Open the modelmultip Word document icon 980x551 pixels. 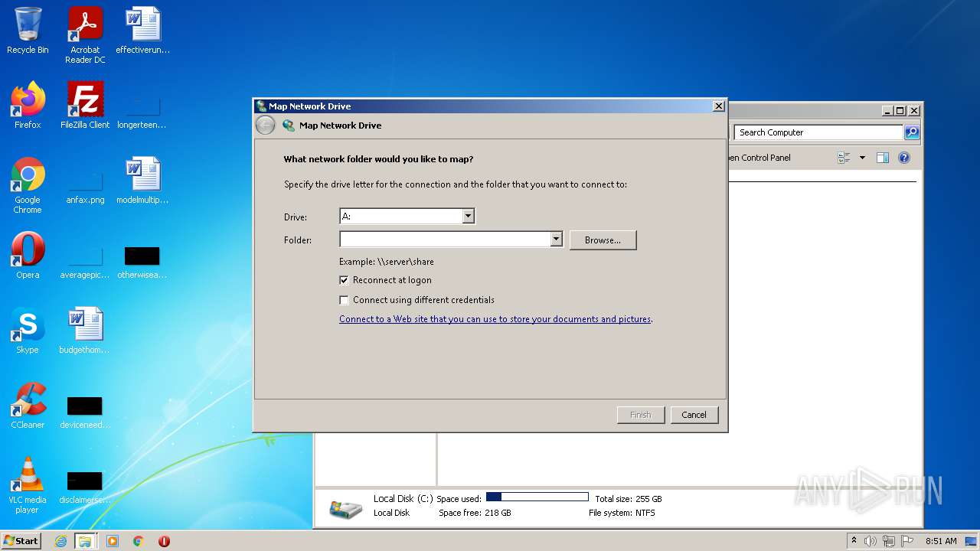(143, 181)
